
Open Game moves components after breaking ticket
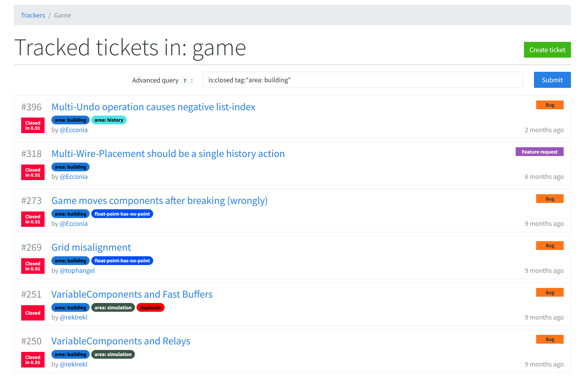click(x=159, y=201)
